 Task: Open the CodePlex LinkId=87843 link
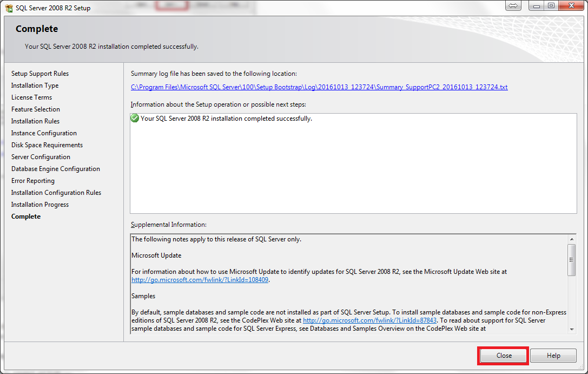[370, 320]
